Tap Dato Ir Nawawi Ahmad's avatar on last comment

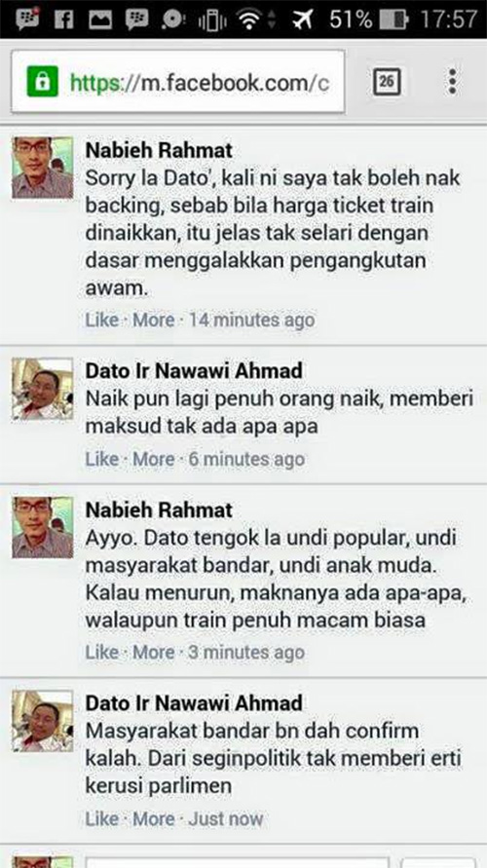(43, 720)
